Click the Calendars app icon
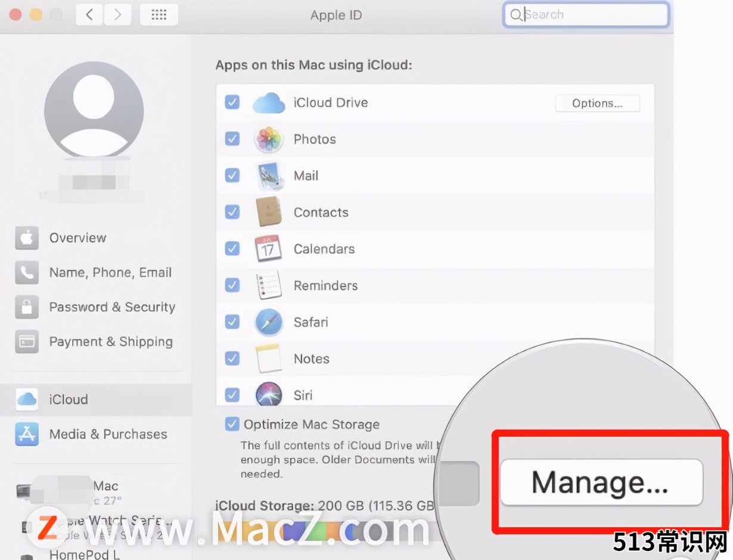733x560 pixels. pyautogui.click(x=269, y=249)
